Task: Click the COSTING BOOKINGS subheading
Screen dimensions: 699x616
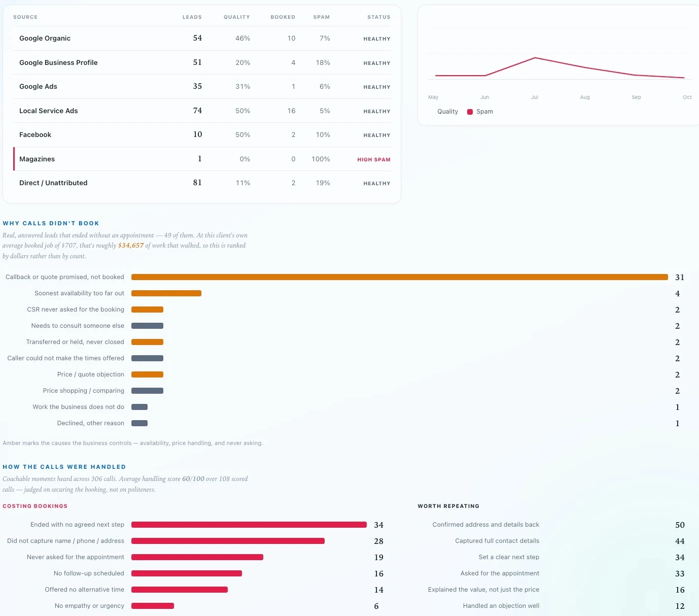Action: pyautogui.click(x=35, y=506)
